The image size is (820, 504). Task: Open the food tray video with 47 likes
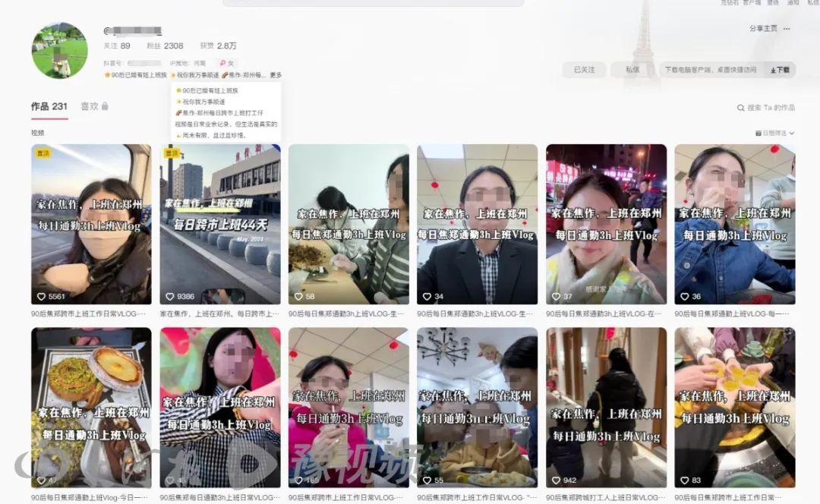pos(91,407)
